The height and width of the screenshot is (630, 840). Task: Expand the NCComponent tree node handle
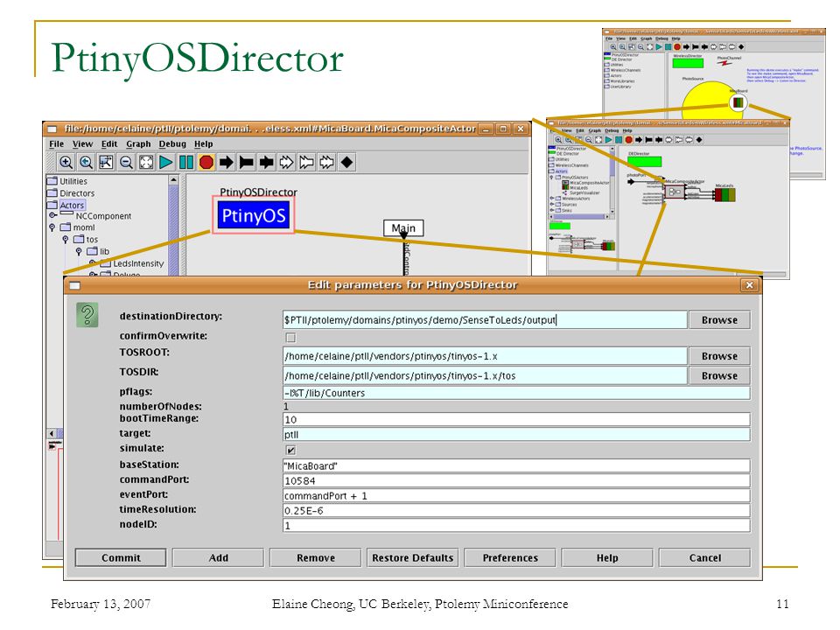pyautogui.click(x=52, y=215)
